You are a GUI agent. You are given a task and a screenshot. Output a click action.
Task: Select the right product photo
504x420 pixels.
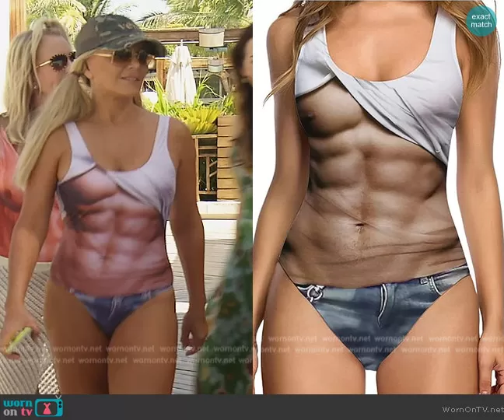[x=378, y=194]
